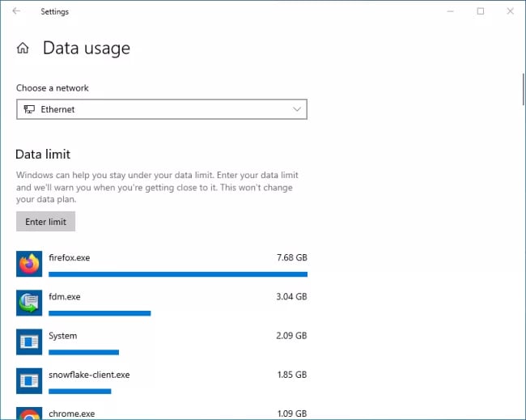Minimize the Settings window
Image resolution: width=526 pixels, height=420 pixels.
[x=450, y=11]
